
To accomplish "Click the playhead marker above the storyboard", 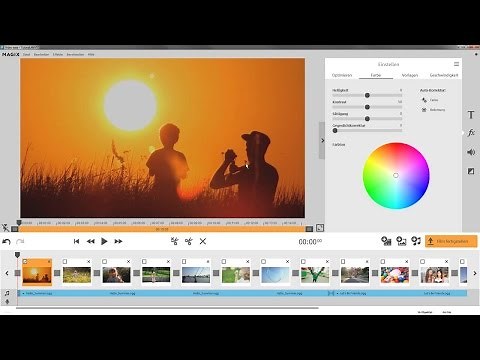I will [17, 255].
